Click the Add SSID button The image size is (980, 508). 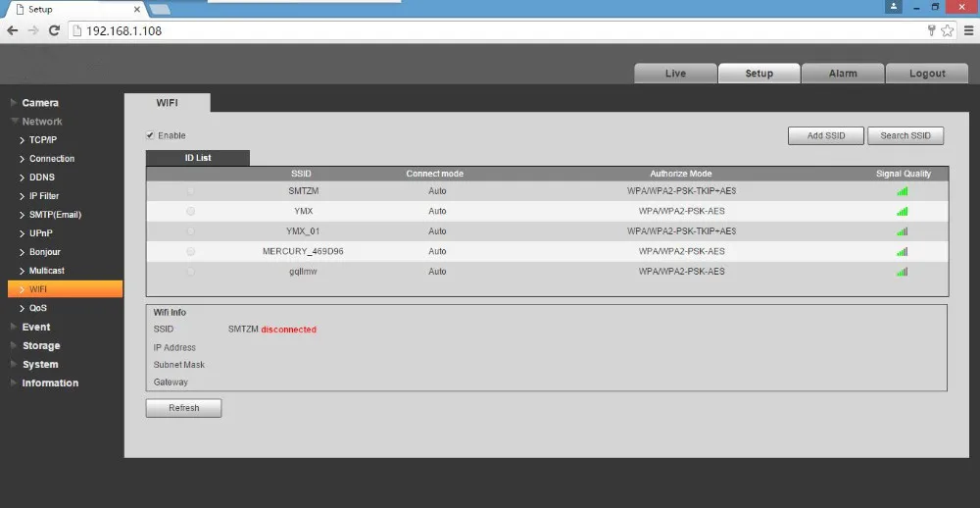point(825,135)
